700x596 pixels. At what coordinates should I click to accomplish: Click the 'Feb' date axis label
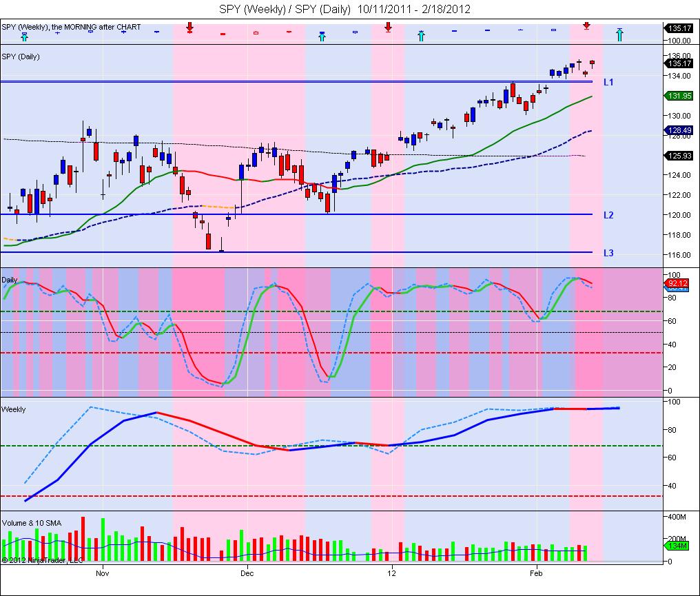click(x=536, y=573)
